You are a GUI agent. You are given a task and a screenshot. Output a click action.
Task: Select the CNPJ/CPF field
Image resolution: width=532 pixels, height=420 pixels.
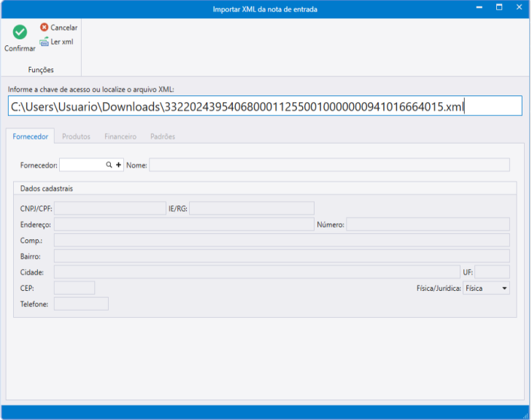[x=110, y=209]
